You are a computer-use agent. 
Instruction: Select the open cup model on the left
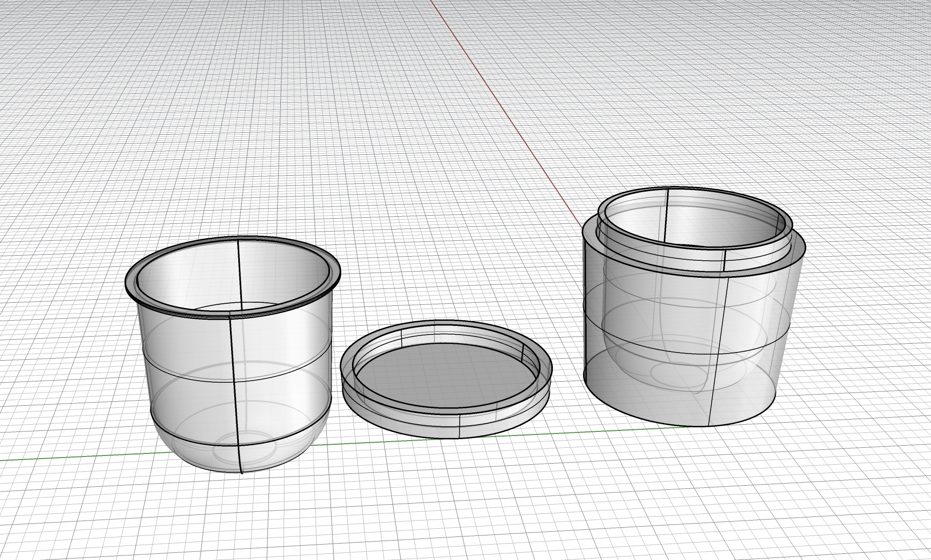233,354
